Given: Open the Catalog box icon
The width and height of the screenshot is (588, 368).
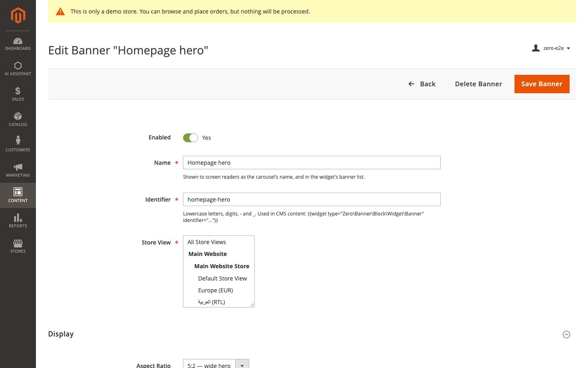Looking at the screenshot, I should 18,116.
